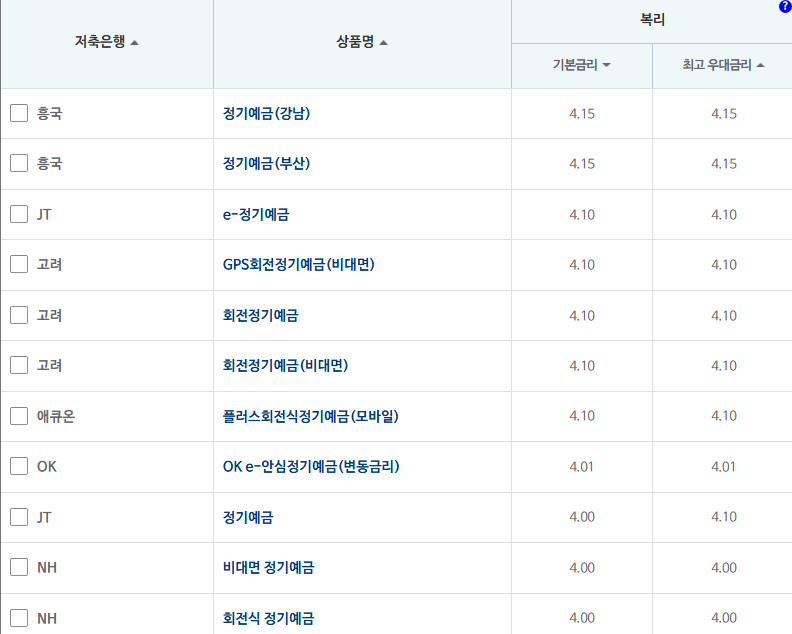
Task: Open the 정기예금(강남) product link
Action: pos(266,113)
